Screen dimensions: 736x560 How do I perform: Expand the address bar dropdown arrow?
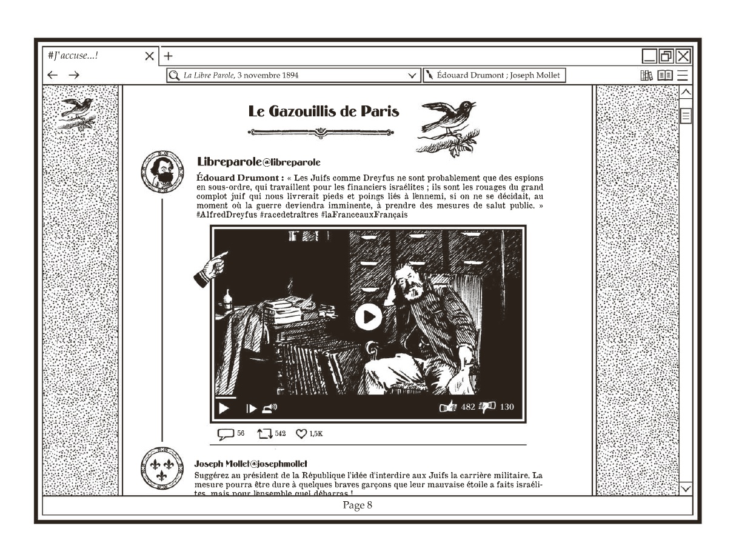point(412,76)
